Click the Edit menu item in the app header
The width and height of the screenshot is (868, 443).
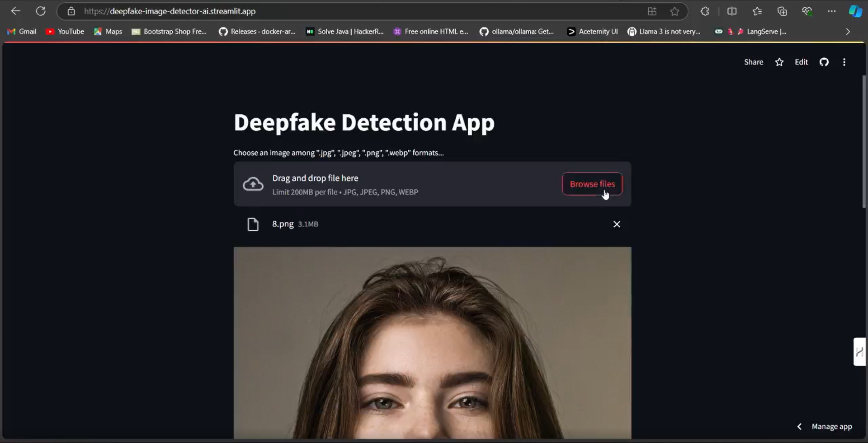tap(801, 62)
